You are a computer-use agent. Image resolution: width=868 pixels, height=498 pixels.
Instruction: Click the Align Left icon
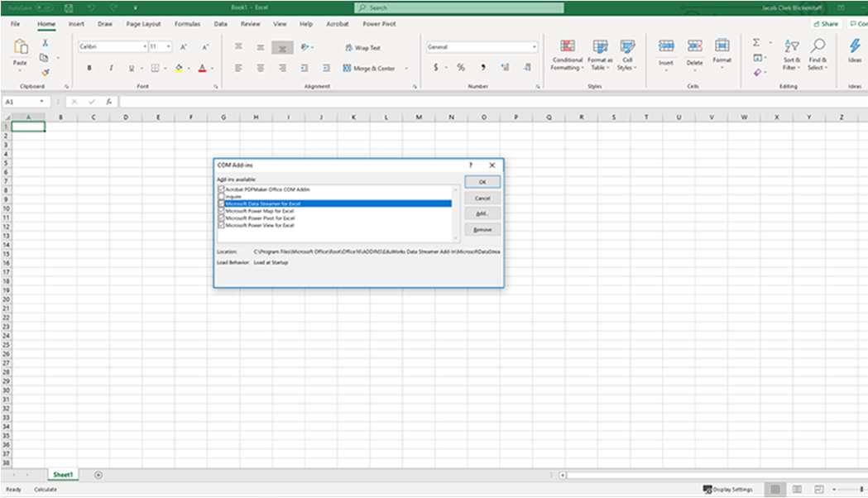[238, 68]
